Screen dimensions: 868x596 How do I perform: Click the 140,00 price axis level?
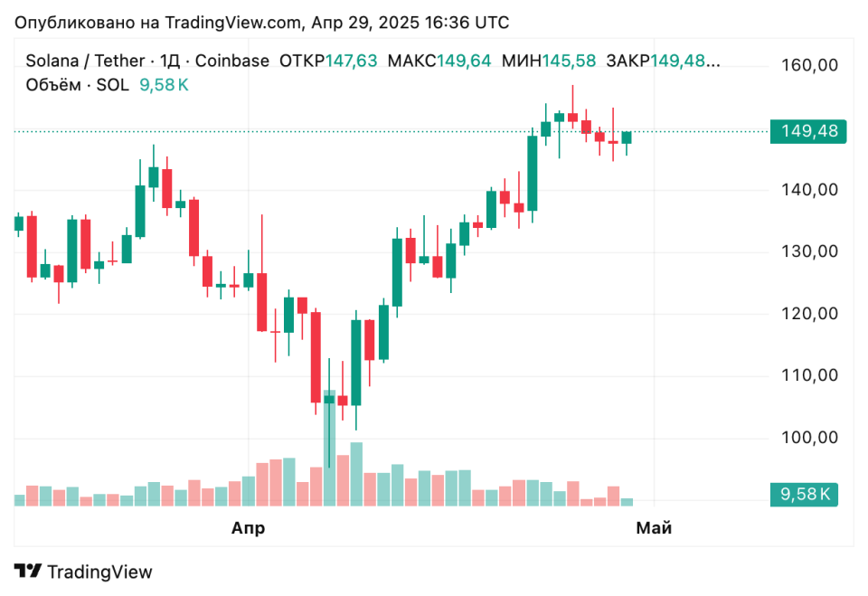pyautogui.click(x=809, y=190)
